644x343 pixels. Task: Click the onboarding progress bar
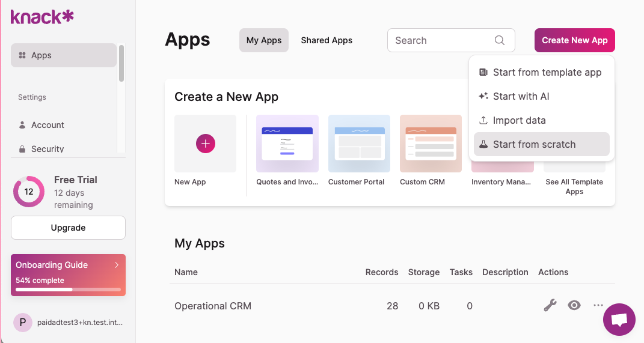pyautogui.click(x=68, y=290)
